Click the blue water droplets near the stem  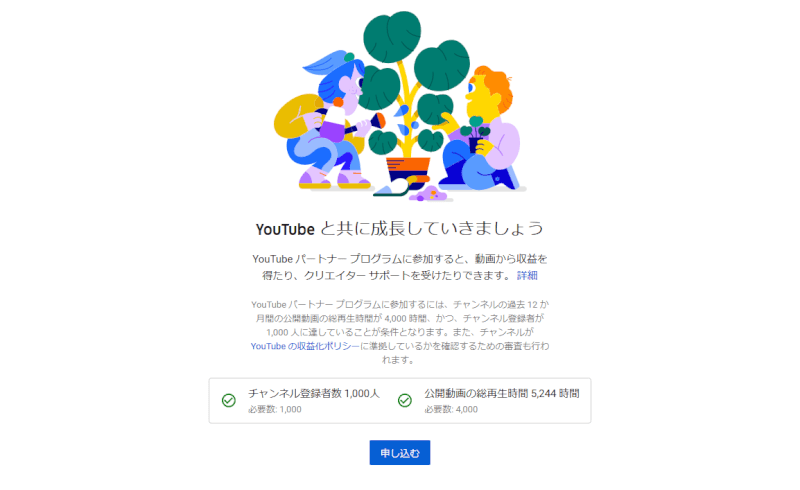407,121
